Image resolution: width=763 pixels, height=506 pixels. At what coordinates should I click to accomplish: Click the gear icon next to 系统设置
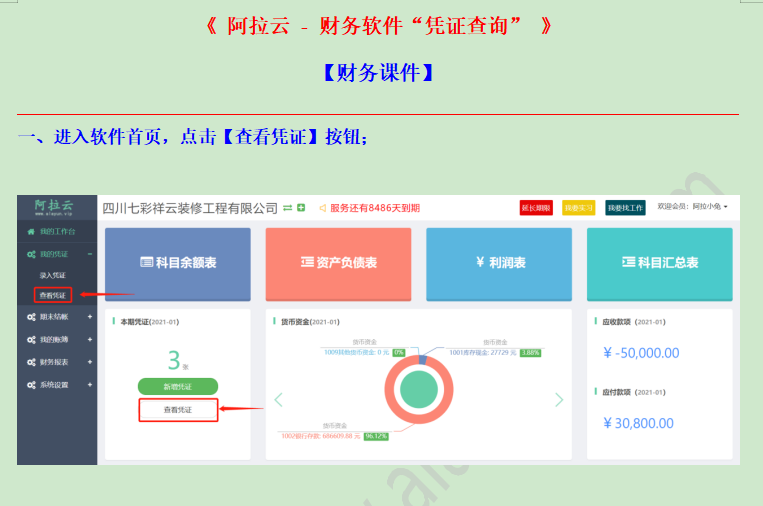[x=31, y=385]
